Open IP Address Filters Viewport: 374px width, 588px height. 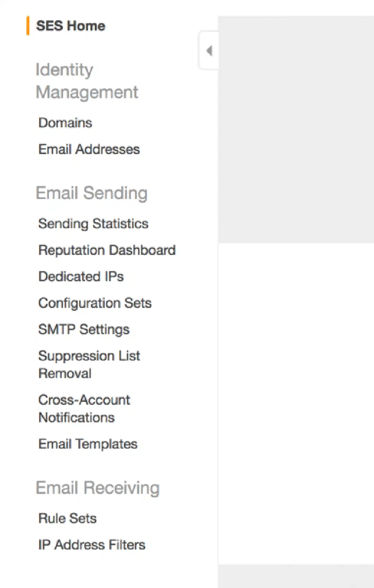(92, 544)
